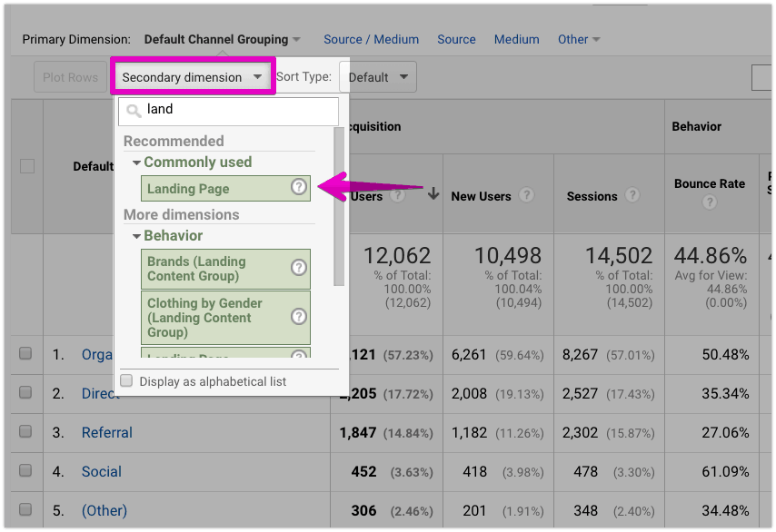Open help for Brands Landing Content Group
Viewport: 776px width, 532px height.
[x=298, y=268]
